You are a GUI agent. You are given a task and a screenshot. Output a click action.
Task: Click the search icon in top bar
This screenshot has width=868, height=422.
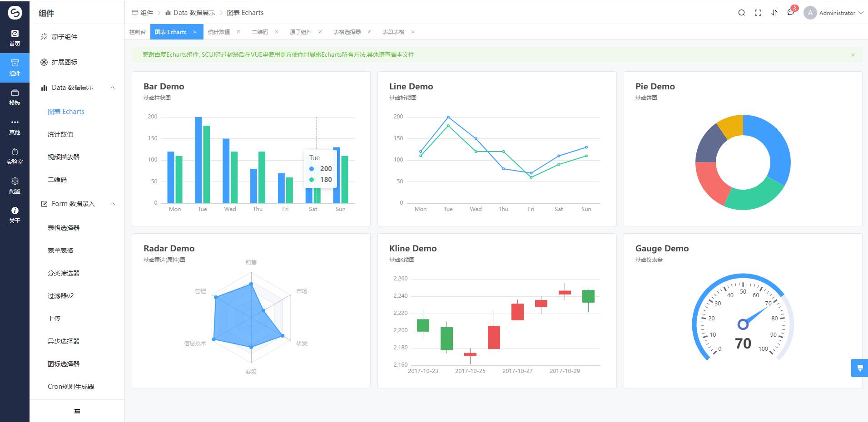click(x=741, y=13)
